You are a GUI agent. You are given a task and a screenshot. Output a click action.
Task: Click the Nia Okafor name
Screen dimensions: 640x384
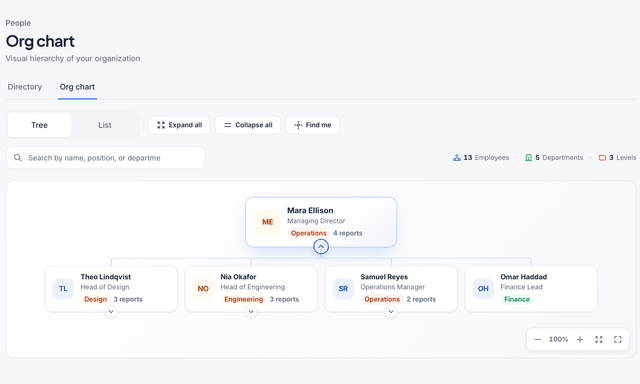click(x=238, y=277)
